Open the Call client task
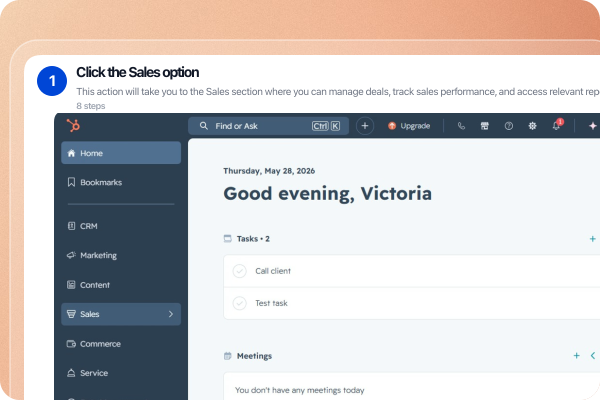The height and width of the screenshot is (400, 600). pos(273,271)
